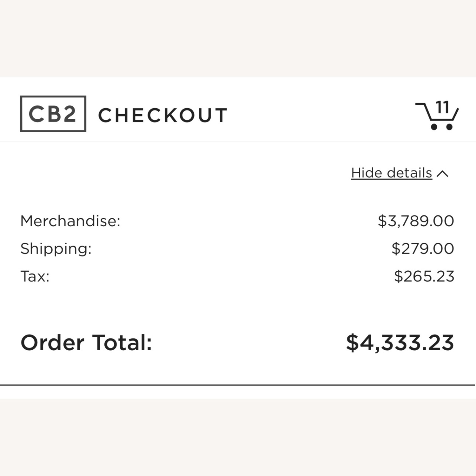Viewport: 476px width, 476px height.
Task: Click the Order Total label
Action: tap(86, 343)
